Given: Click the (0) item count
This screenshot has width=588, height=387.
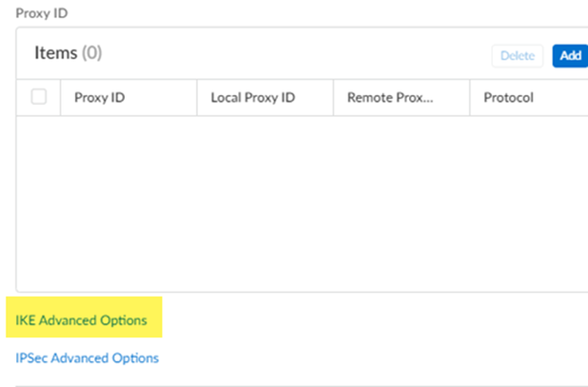Looking at the screenshot, I should (92, 53).
